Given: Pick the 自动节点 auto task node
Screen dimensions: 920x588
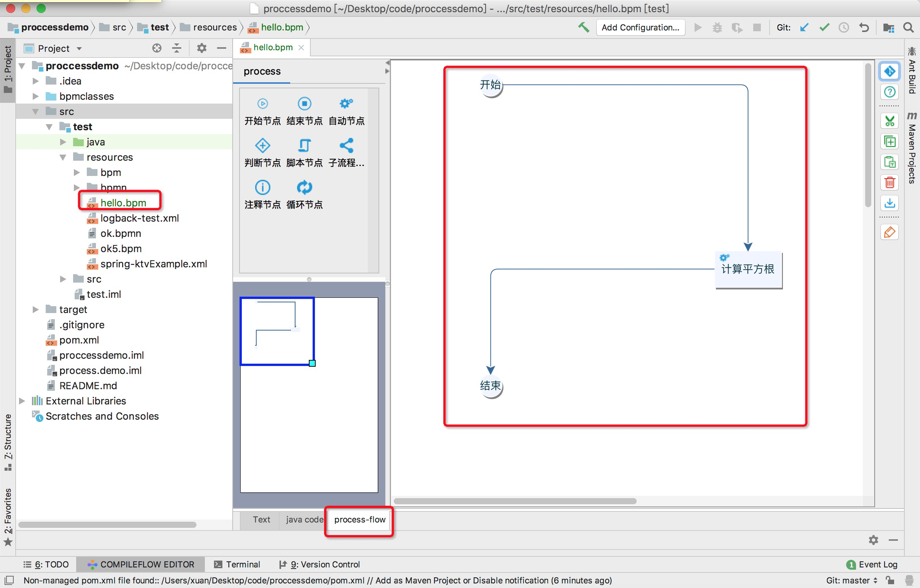Looking at the screenshot, I should click(x=346, y=104).
